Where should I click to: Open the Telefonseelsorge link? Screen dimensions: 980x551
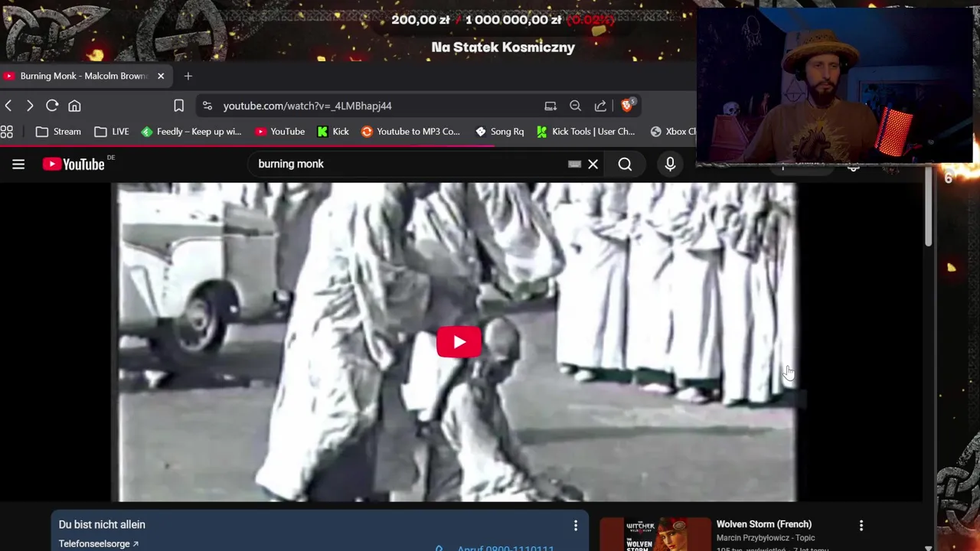(99, 543)
